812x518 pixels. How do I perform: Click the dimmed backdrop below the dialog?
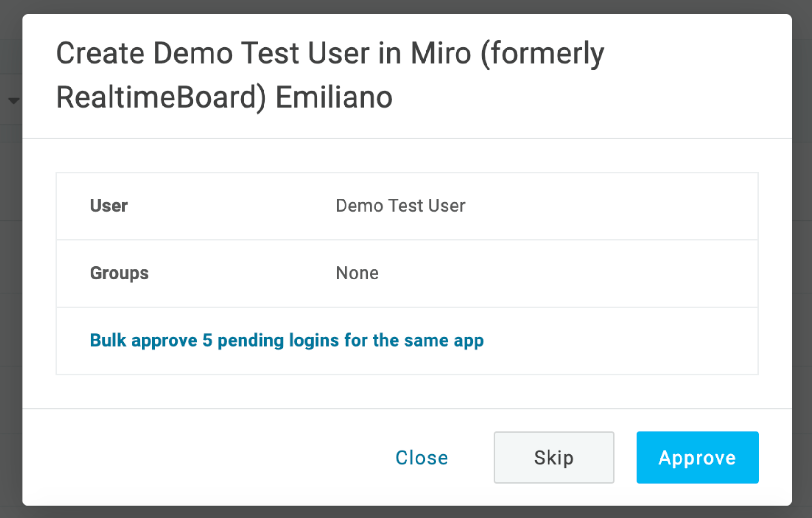406,512
